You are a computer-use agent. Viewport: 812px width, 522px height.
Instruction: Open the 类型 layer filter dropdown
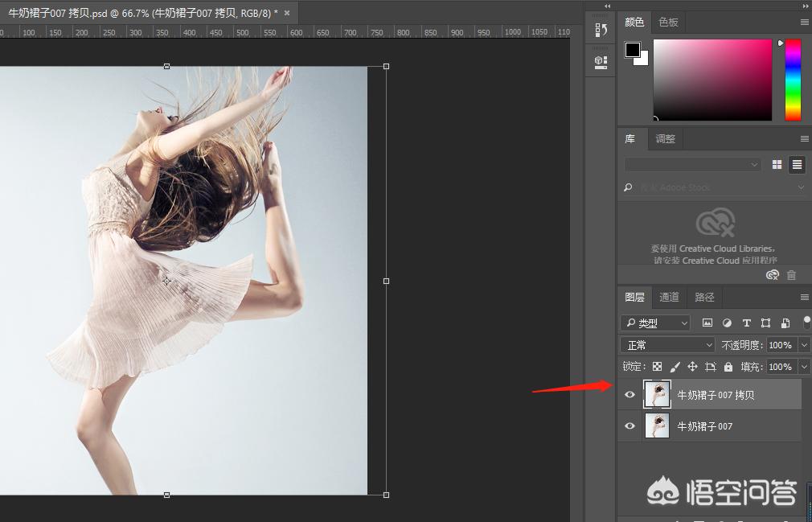click(x=655, y=323)
